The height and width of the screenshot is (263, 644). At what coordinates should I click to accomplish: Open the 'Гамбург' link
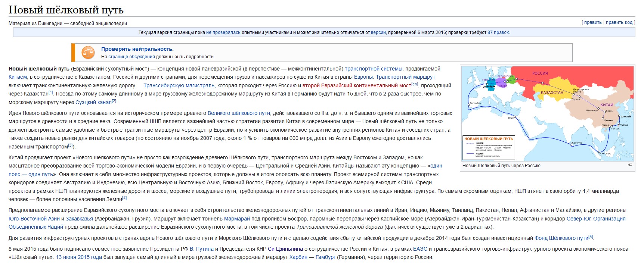tap(325, 257)
